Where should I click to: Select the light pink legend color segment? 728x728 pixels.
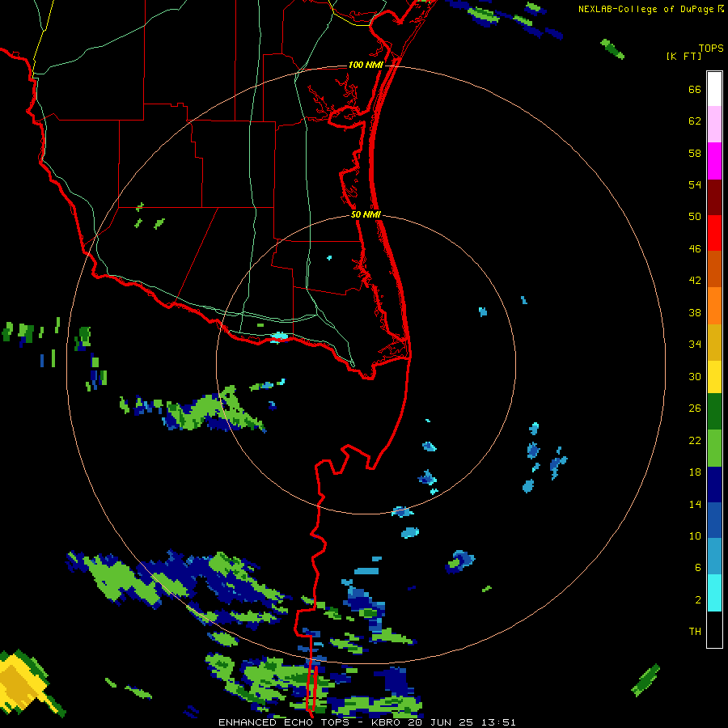pyautogui.click(x=714, y=124)
